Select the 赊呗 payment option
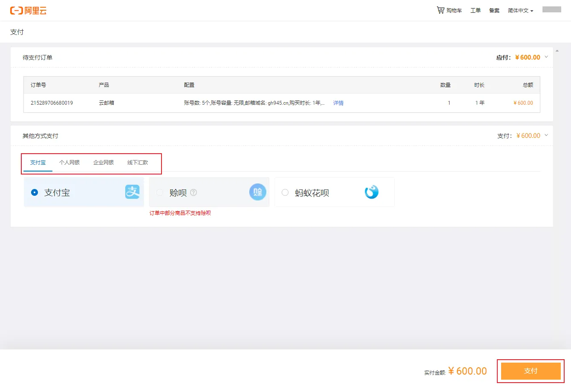Screen dimensions: 571x392 coord(159,192)
